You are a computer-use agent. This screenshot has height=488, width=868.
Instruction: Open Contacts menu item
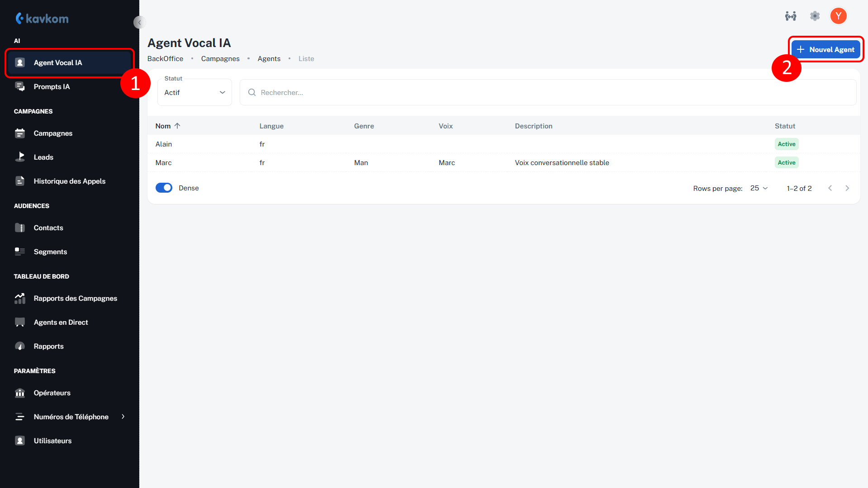click(x=48, y=227)
